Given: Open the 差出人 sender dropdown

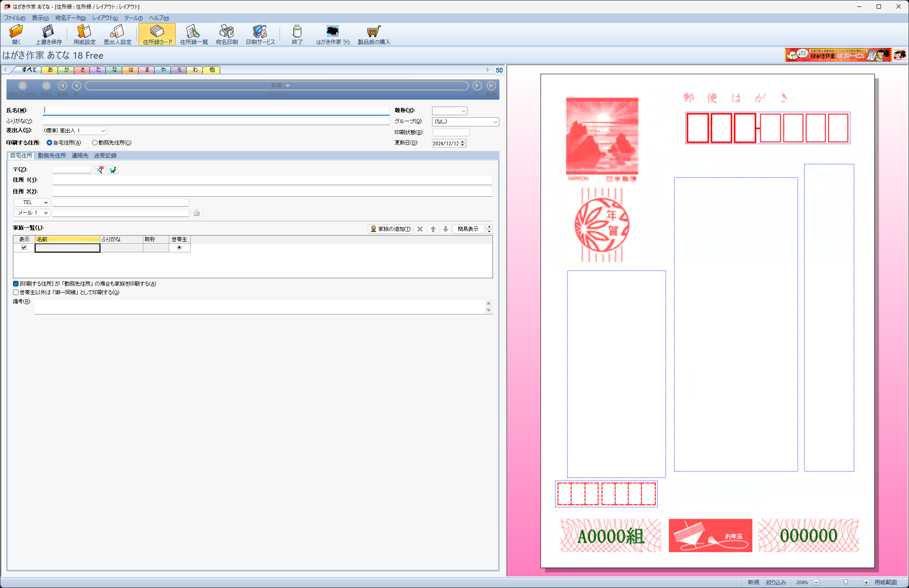Looking at the screenshot, I should [103, 131].
